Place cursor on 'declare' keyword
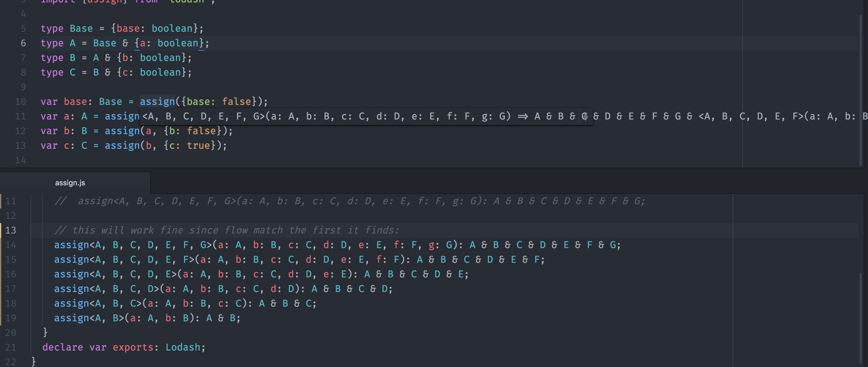The width and height of the screenshot is (868, 367). (x=63, y=347)
